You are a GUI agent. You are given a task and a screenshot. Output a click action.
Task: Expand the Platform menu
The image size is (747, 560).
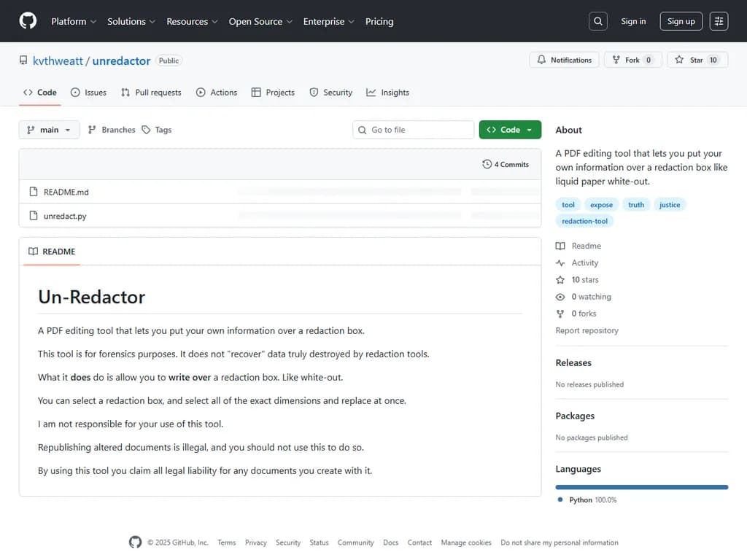coord(73,21)
